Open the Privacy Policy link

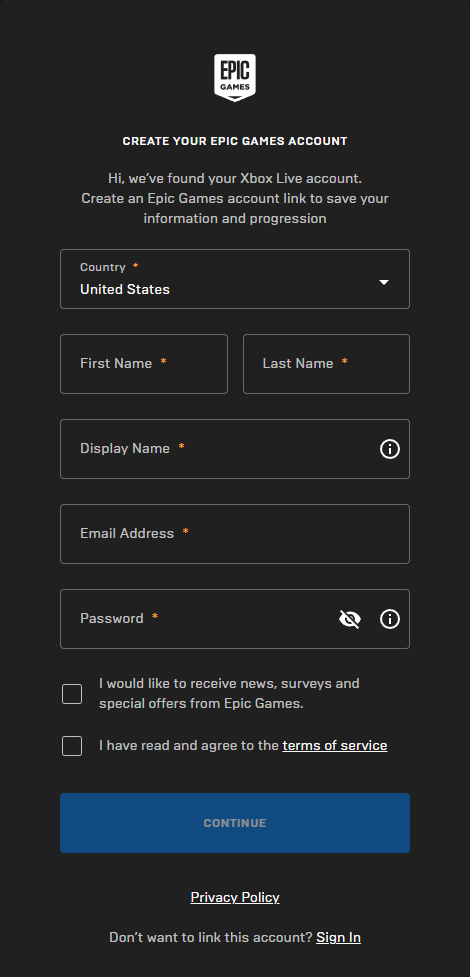click(235, 897)
